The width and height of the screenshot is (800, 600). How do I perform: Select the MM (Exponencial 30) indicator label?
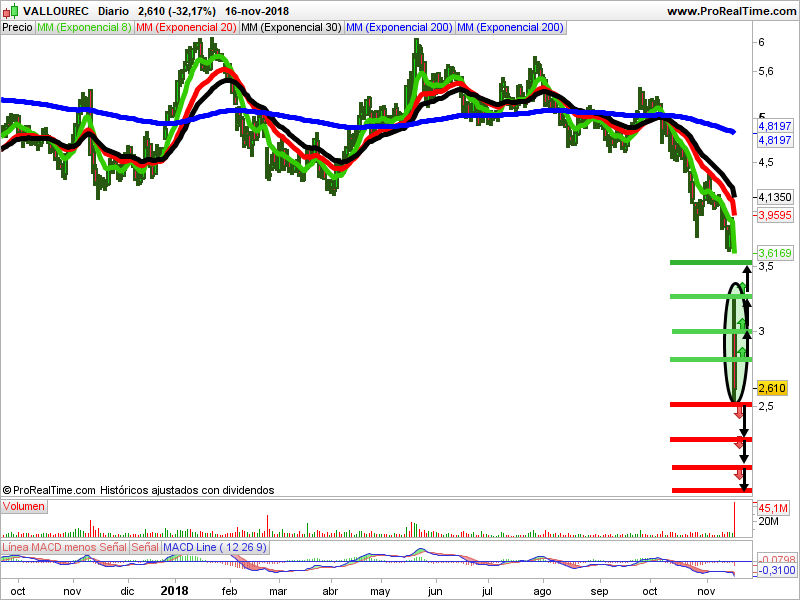(x=291, y=27)
